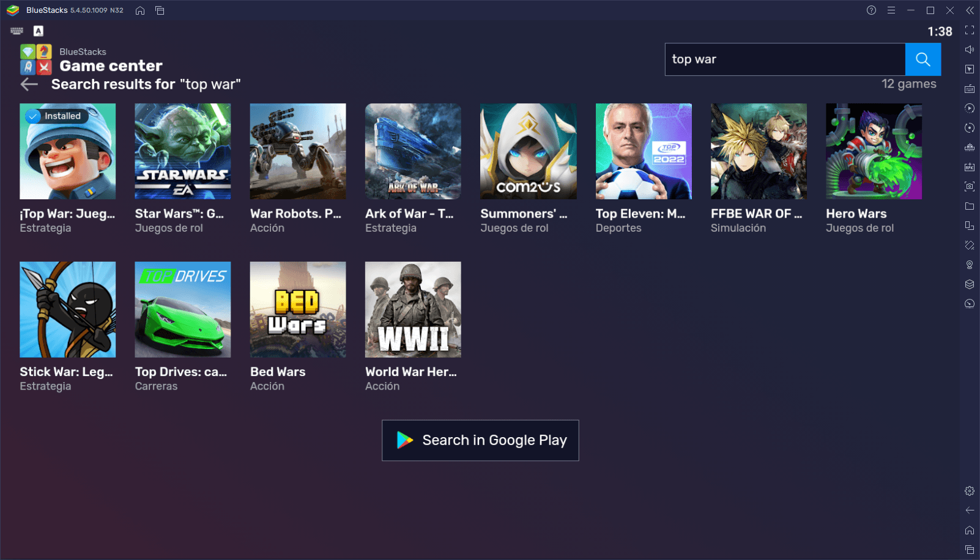The width and height of the screenshot is (980, 560).
Task: Click the 'Deportes' category label
Action: [618, 228]
